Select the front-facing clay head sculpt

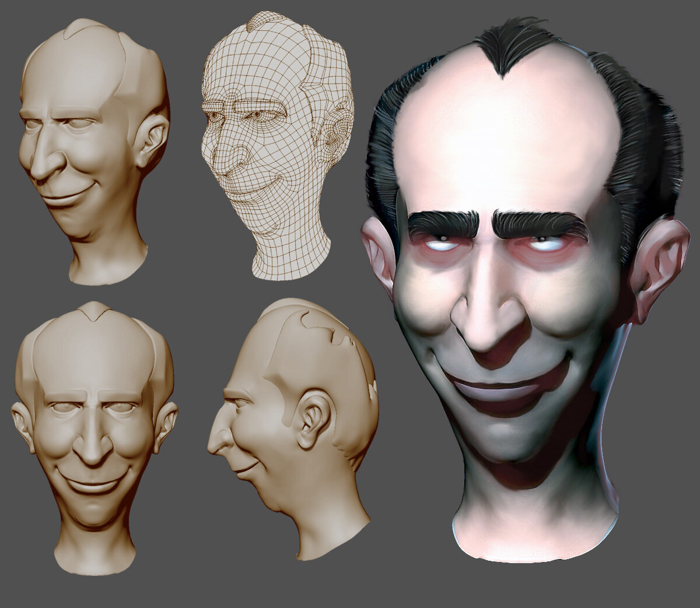coord(94,438)
